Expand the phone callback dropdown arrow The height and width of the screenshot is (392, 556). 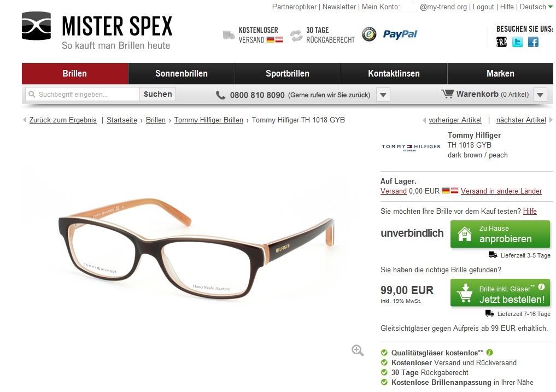click(x=383, y=95)
